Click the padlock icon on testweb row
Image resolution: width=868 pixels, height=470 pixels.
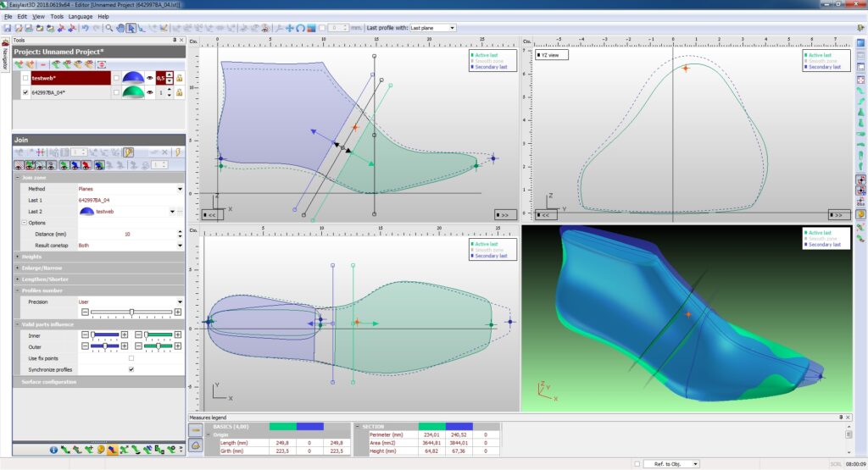(179, 78)
